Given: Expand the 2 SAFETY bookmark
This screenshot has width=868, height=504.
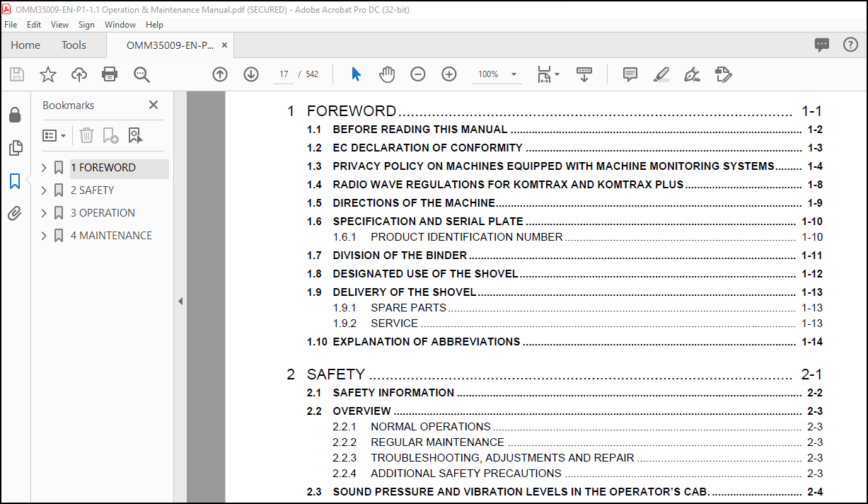Looking at the screenshot, I should pyautogui.click(x=44, y=190).
